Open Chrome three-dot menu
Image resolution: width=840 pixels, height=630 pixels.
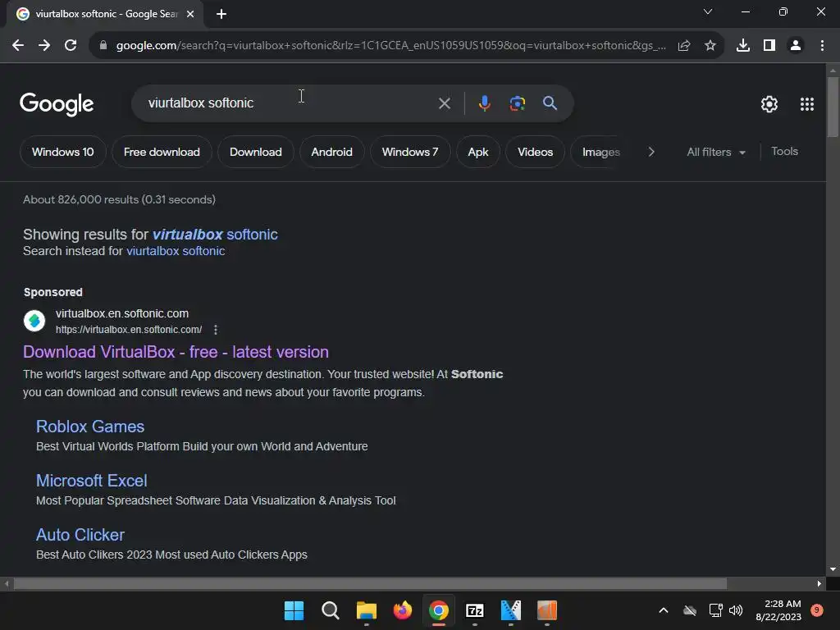(822, 46)
